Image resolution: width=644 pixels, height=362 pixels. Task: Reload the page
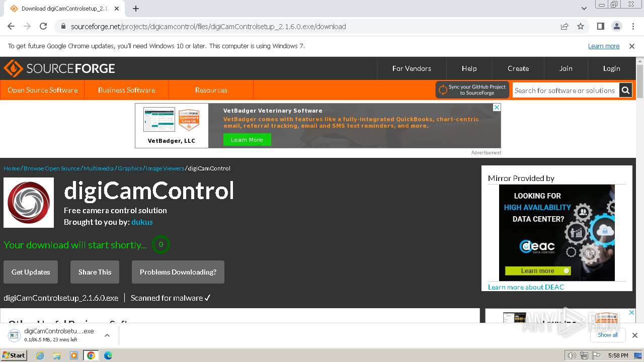point(43,26)
